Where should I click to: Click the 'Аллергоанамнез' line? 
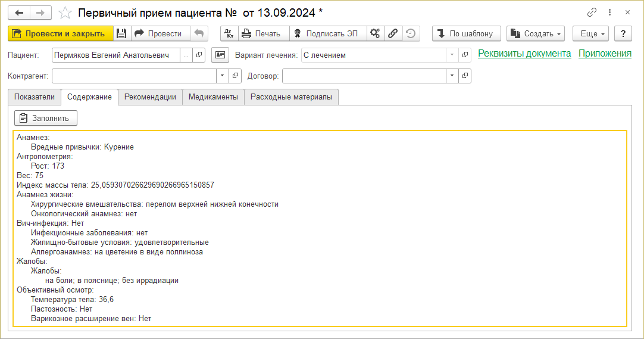tap(117, 252)
